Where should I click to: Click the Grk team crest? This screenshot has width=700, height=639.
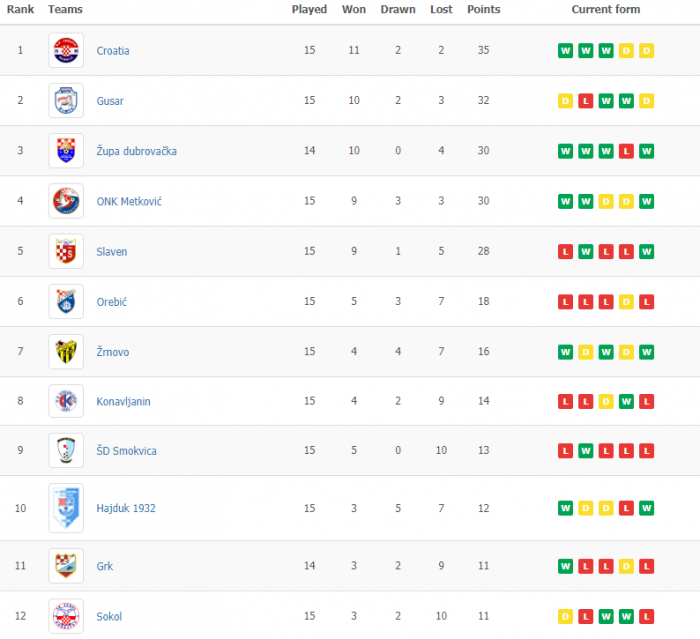tap(66, 566)
